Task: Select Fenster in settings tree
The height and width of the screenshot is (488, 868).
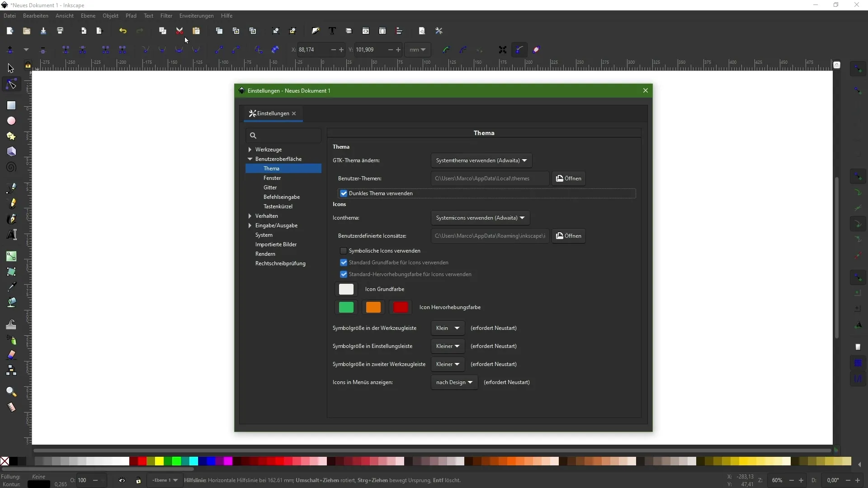Action: [272, 178]
